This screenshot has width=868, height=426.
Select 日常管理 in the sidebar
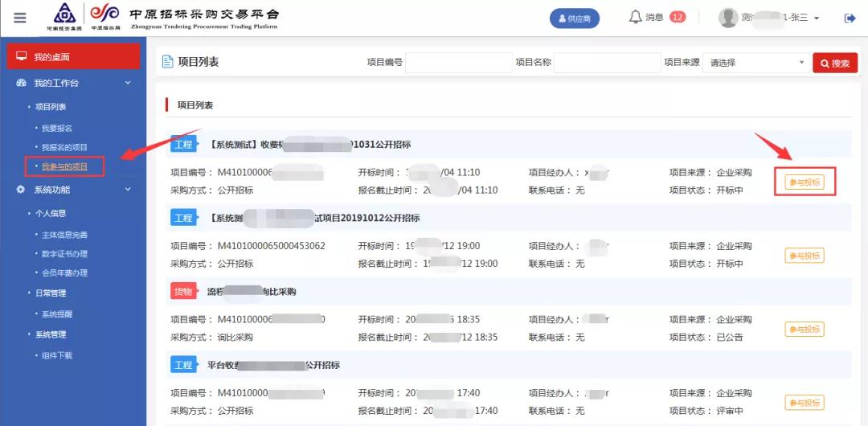pyautogui.click(x=51, y=293)
